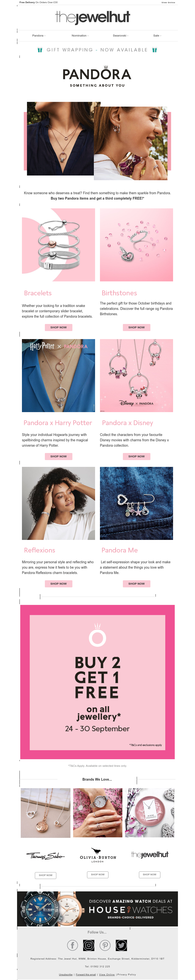
Task: Open the House of Watches banner
Action: coord(97,909)
